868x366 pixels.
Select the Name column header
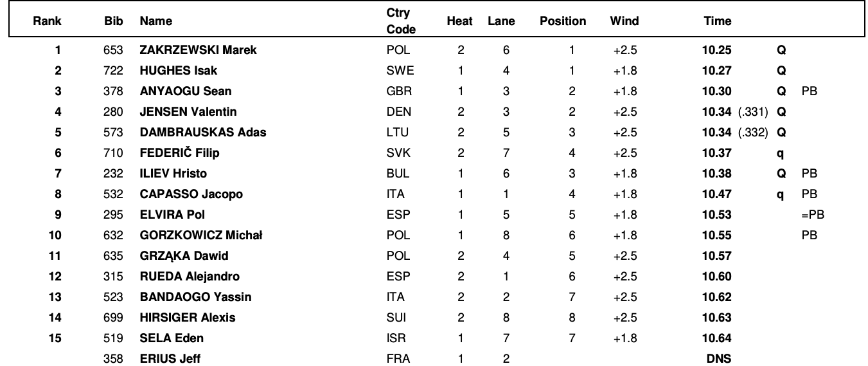(156, 21)
